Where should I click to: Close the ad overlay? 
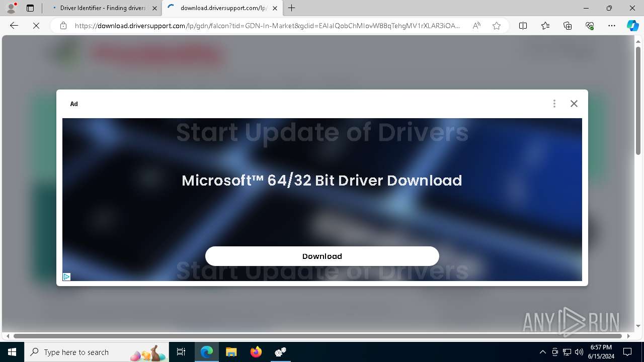coord(574,104)
